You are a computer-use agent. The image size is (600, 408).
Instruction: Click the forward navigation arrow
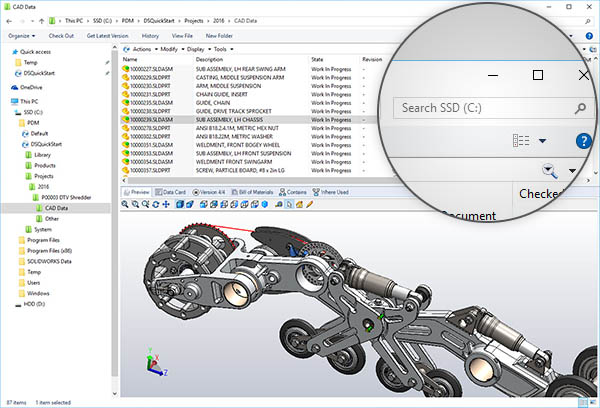tap(22, 21)
